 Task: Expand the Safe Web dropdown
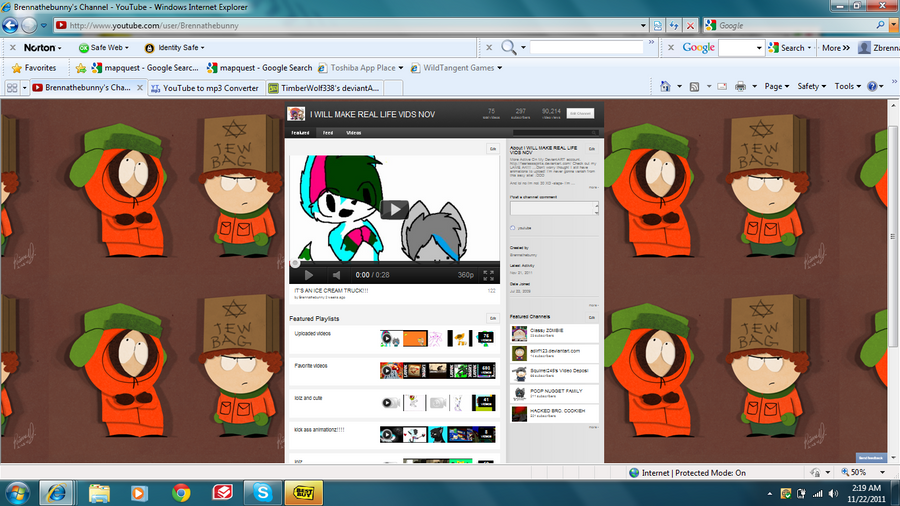(x=103, y=48)
